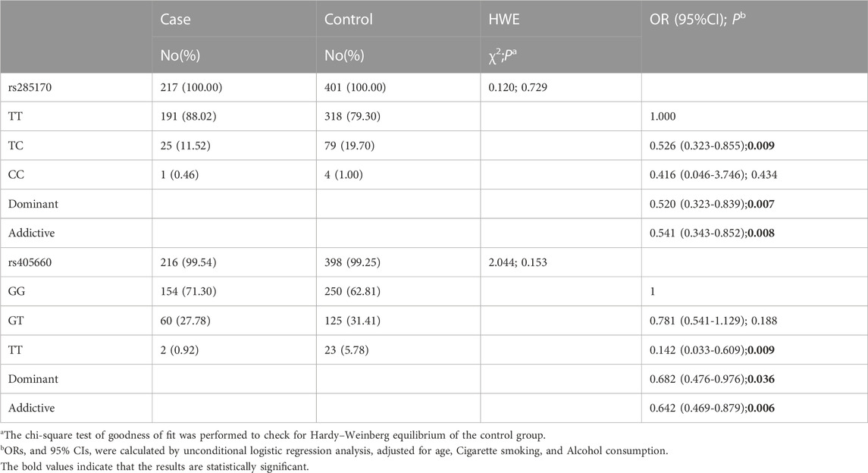Click the OR (95%CI) column header
Image resolution: width=868 pixels, height=473 pixels.
(x=707, y=20)
